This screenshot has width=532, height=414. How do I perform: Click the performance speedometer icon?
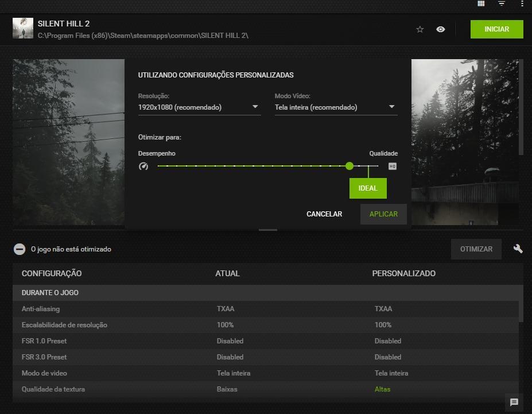[143, 167]
